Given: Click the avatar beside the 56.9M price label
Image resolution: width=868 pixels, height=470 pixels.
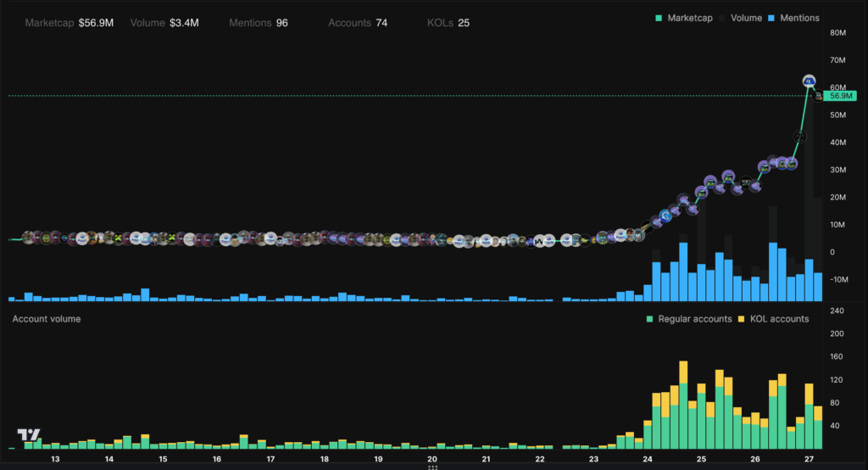Looking at the screenshot, I should coord(819,97).
